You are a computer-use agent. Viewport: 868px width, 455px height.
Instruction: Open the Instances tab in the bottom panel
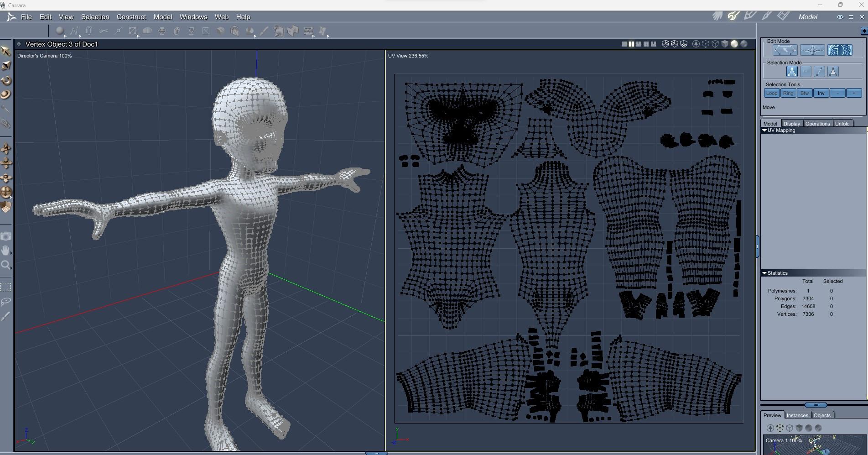[797, 415]
